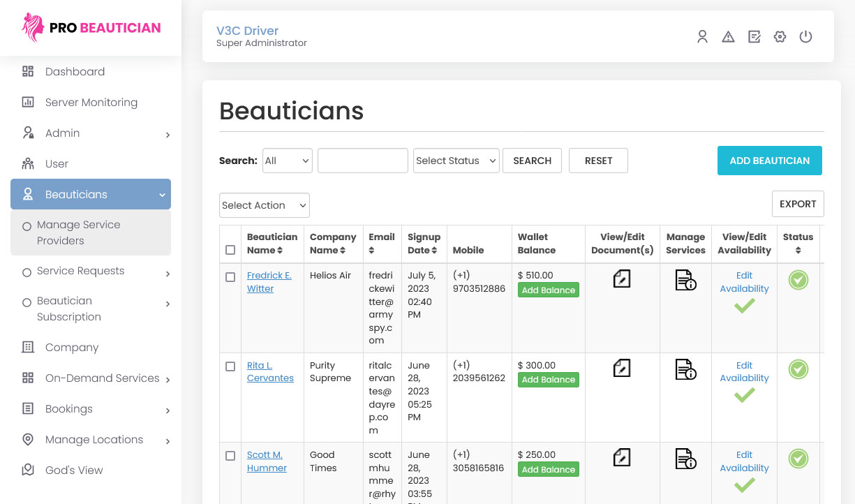
Task: Open Server Monitoring in the sidebar
Action: click(x=91, y=102)
